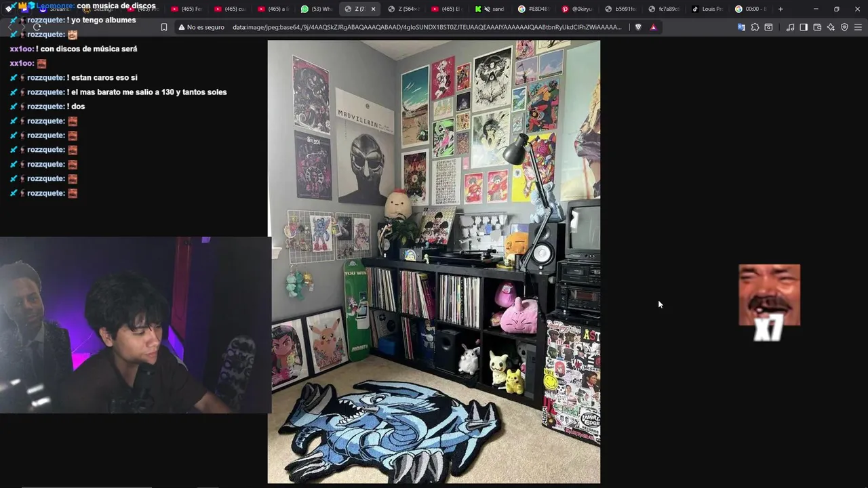The width and height of the screenshot is (868, 488).
Task: Open the Brave Shields lion icon
Action: point(638,27)
